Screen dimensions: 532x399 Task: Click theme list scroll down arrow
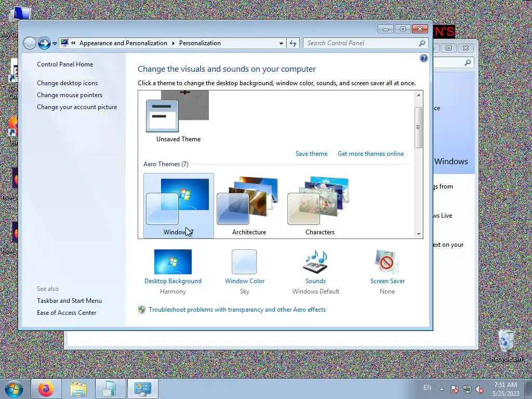419,234
